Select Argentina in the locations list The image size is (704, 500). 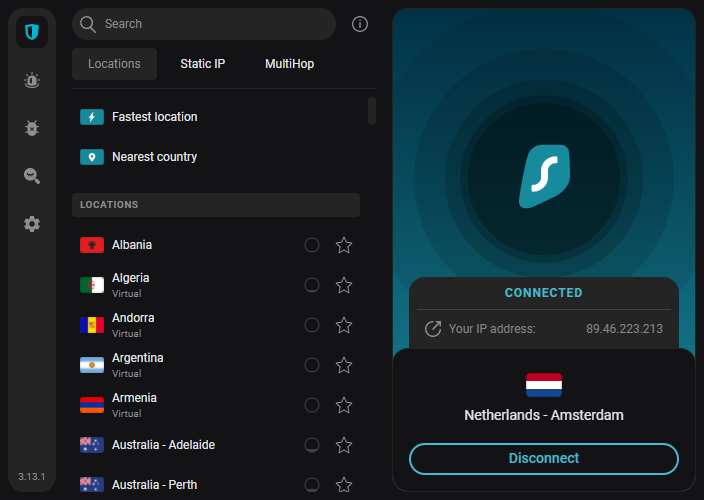(216, 364)
